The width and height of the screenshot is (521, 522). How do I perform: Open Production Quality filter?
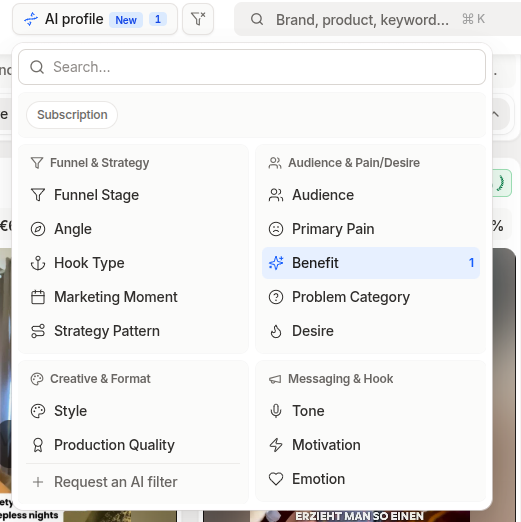click(133, 445)
